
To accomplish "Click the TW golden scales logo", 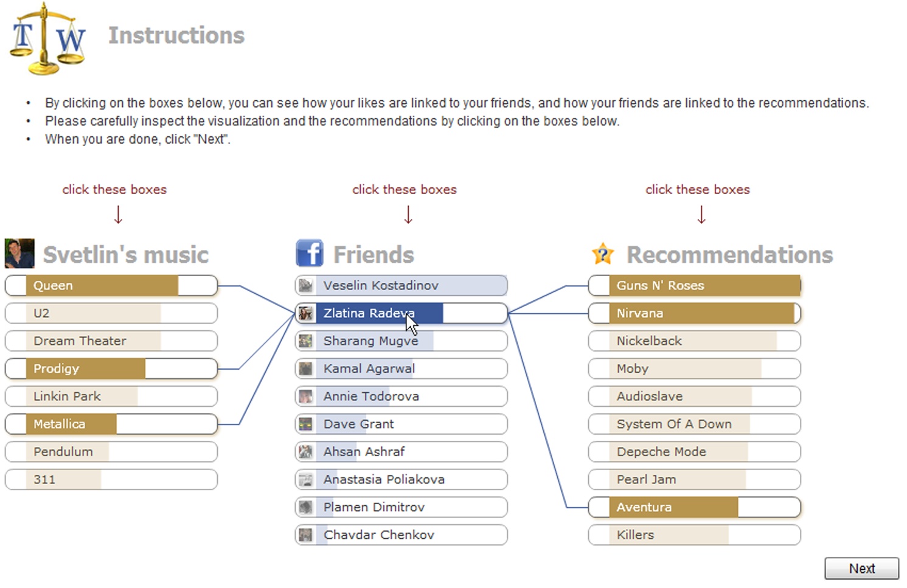I will click(47, 38).
